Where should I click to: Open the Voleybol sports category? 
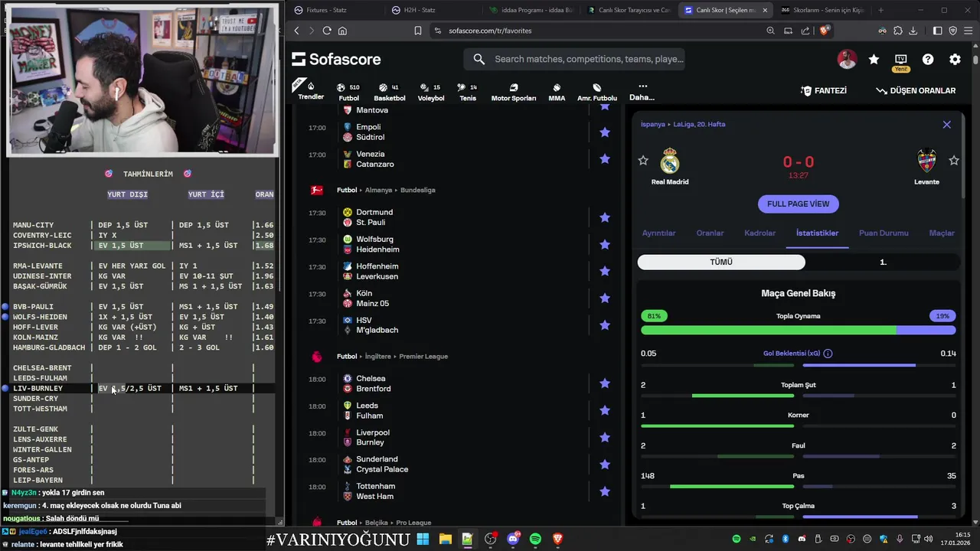(x=431, y=92)
